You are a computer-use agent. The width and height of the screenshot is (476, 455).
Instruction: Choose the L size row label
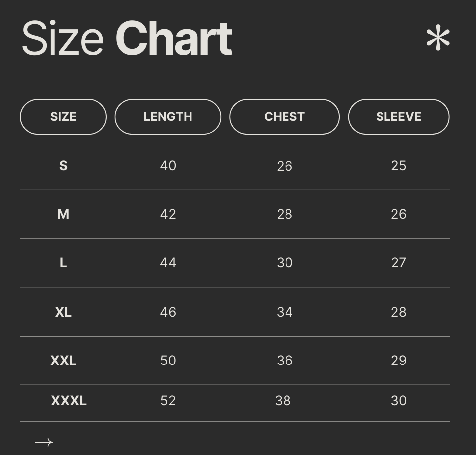(63, 263)
